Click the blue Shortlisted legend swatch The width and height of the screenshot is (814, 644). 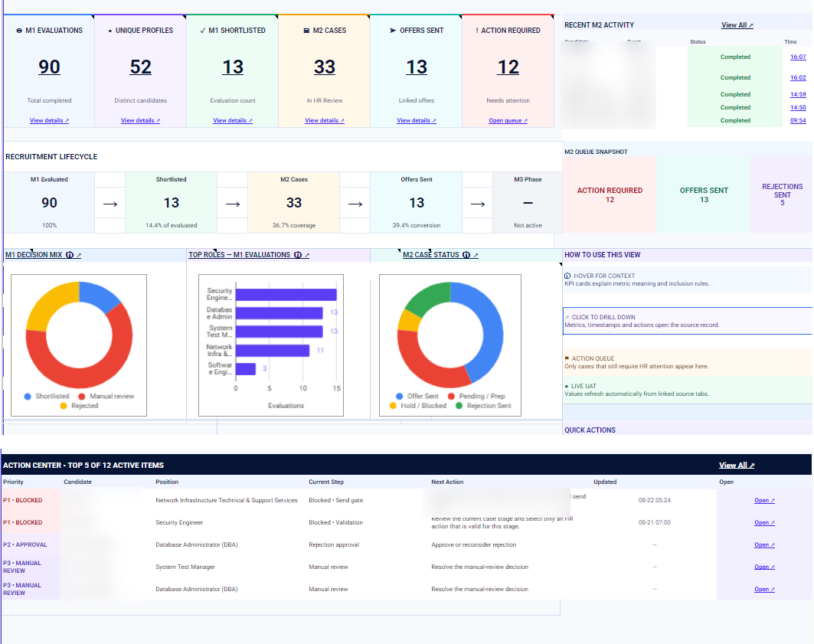[x=28, y=397]
